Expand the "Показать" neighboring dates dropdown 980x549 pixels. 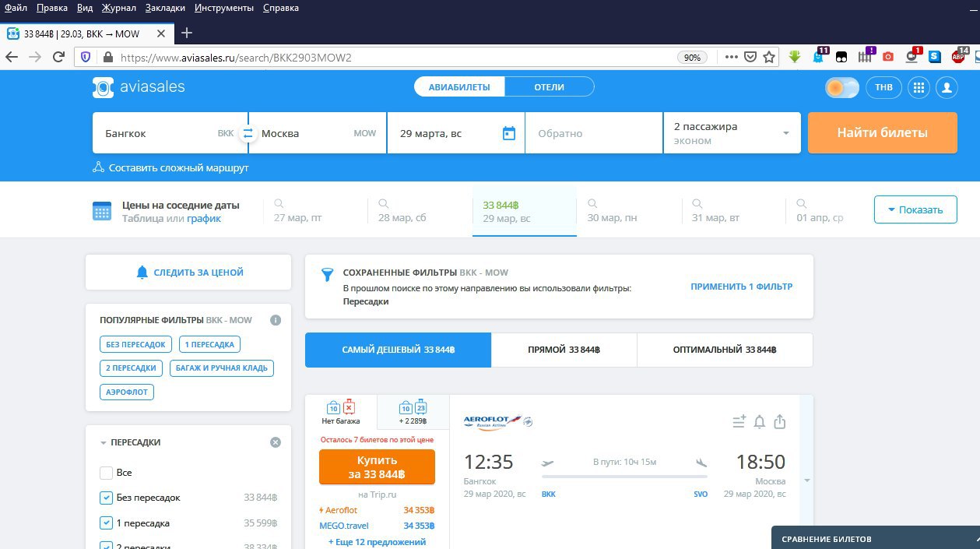[x=915, y=209]
